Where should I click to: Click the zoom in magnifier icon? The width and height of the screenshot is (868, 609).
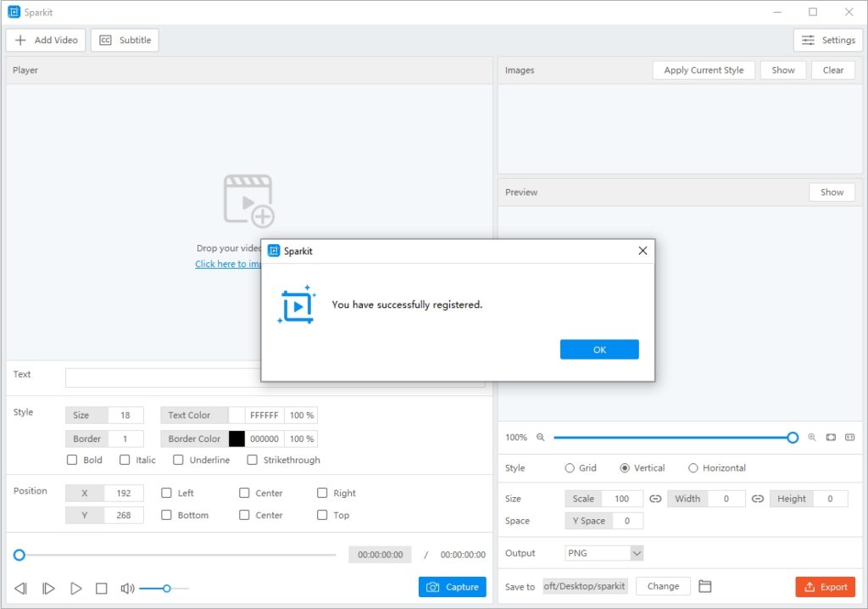(811, 437)
